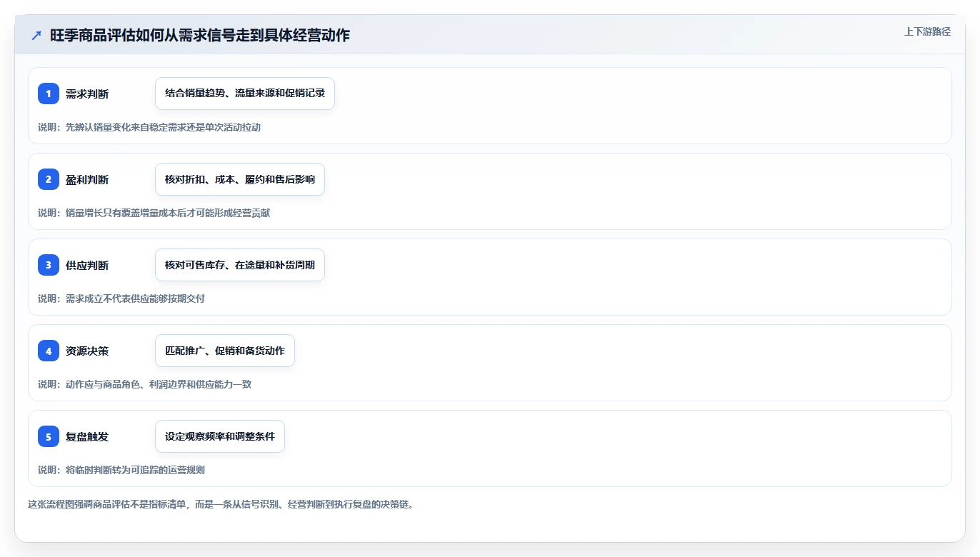The height and width of the screenshot is (557, 980).
Task: Click the step 4 number badge
Action: 49,351
